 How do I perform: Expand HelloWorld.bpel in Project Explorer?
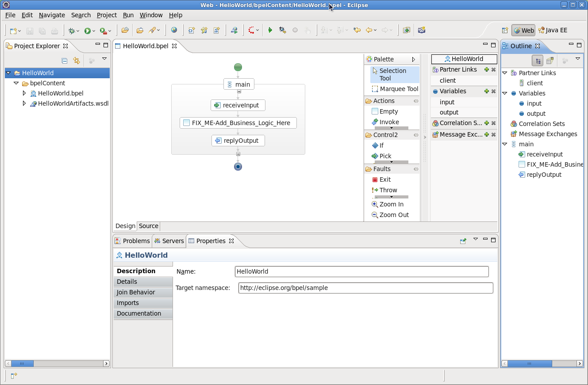[24, 93]
